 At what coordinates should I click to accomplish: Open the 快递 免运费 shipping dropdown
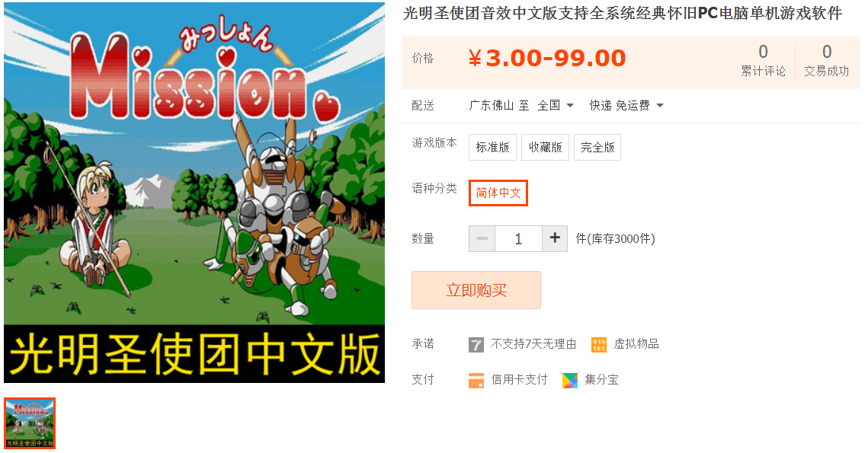coord(626,105)
